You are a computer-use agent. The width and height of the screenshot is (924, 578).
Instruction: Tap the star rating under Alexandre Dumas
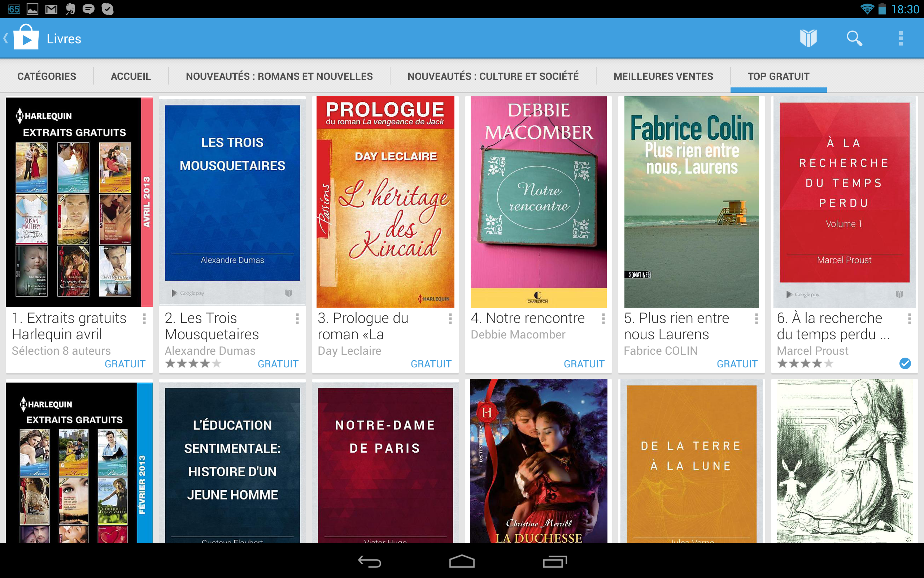coord(193,363)
